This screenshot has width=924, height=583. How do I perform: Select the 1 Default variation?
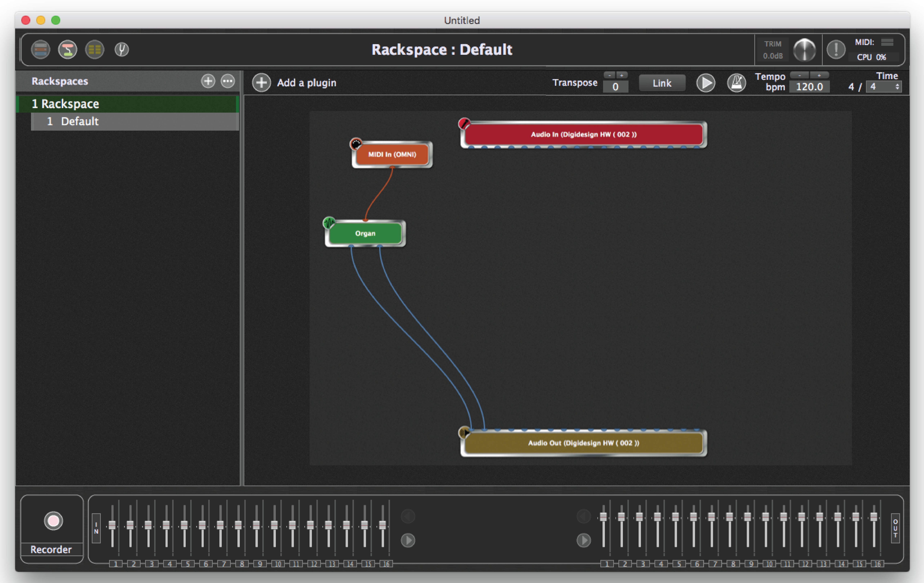coord(135,121)
